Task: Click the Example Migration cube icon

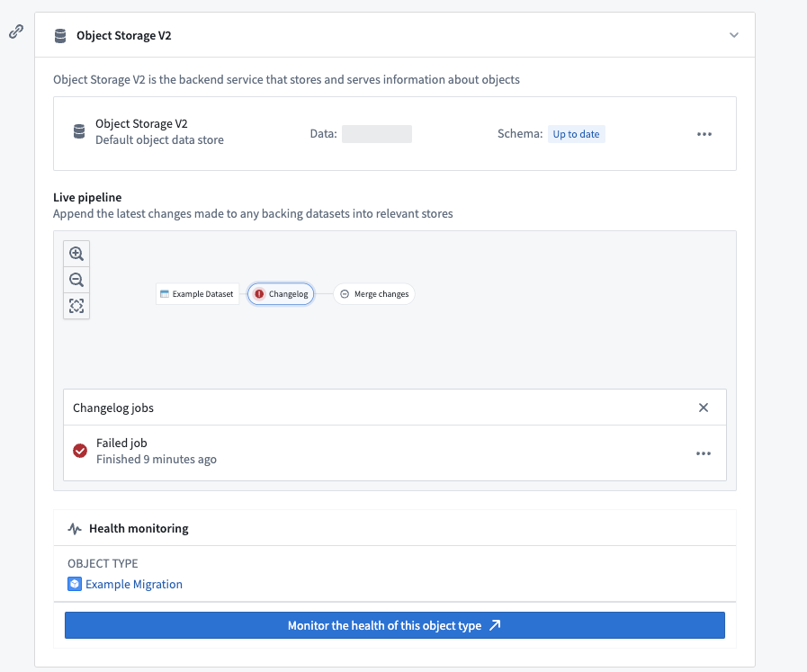Action: tap(75, 584)
